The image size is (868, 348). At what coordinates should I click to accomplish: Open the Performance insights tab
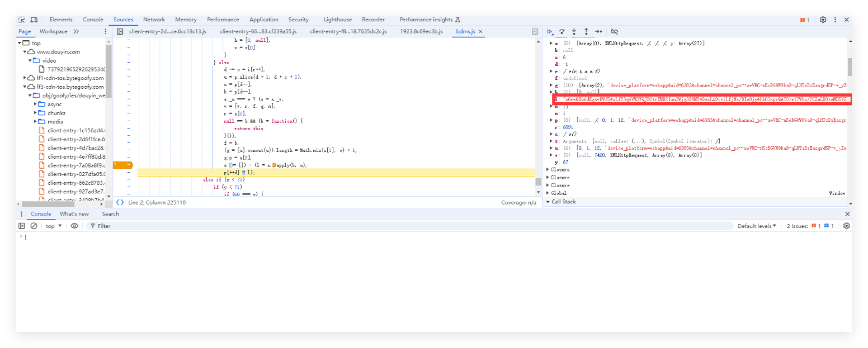[430, 20]
